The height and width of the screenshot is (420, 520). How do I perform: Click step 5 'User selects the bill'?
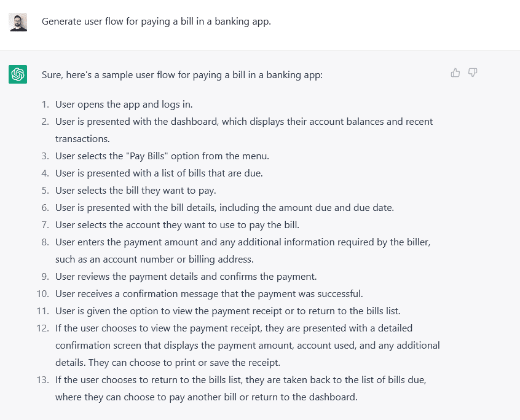click(x=136, y=191)
